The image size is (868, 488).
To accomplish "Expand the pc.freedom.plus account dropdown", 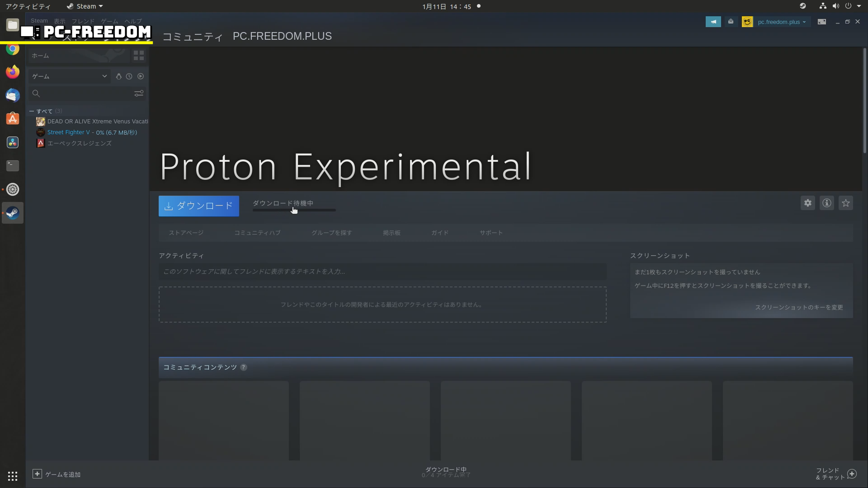I will pos(782,22).
